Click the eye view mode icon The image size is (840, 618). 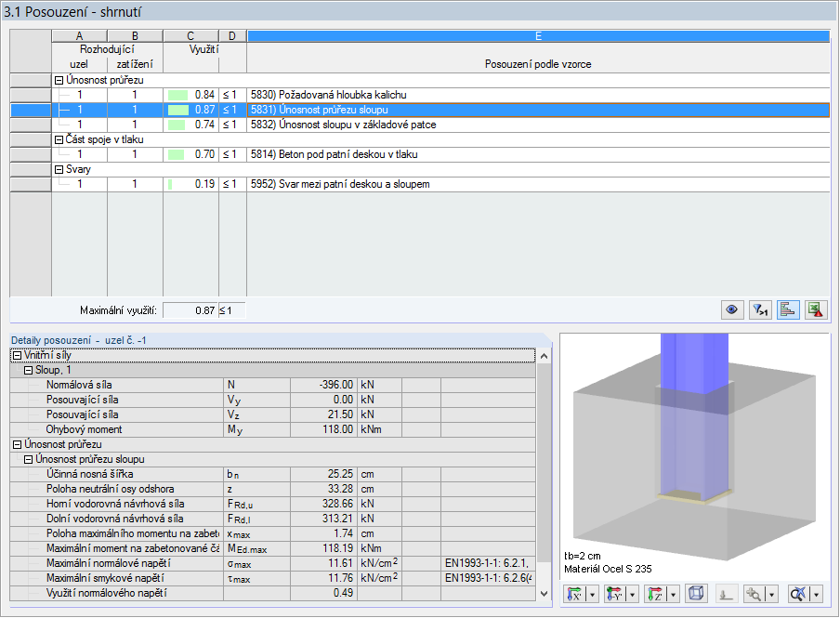click(732, 309)
